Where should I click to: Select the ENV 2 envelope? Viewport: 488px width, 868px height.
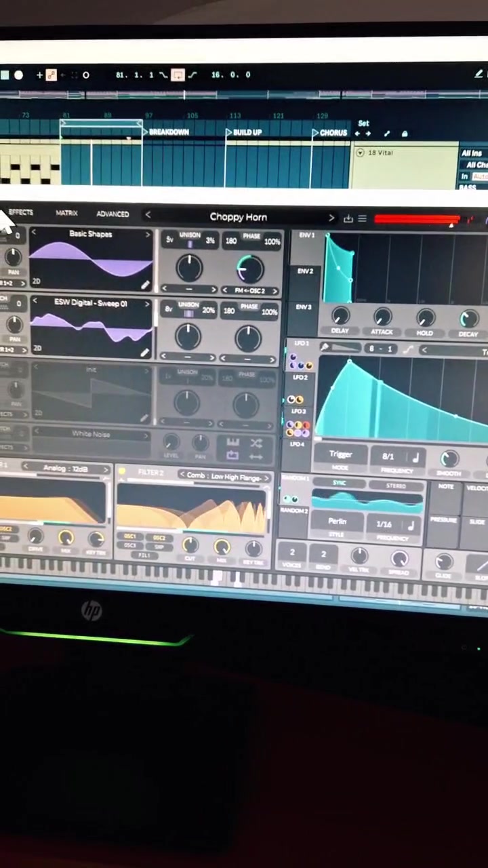pos(306,271)
